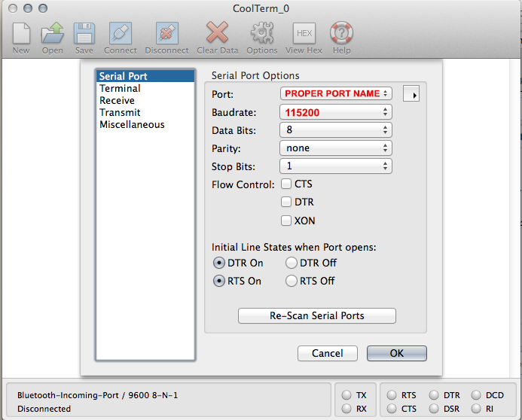Open a saved settings file via Open icon
The width and height of the screenshot is (522, 420).
52,33
